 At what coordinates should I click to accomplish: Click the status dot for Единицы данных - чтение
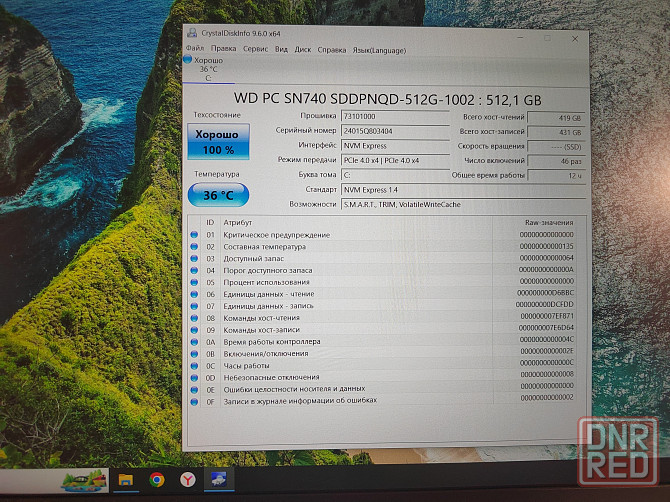[194, 294]
